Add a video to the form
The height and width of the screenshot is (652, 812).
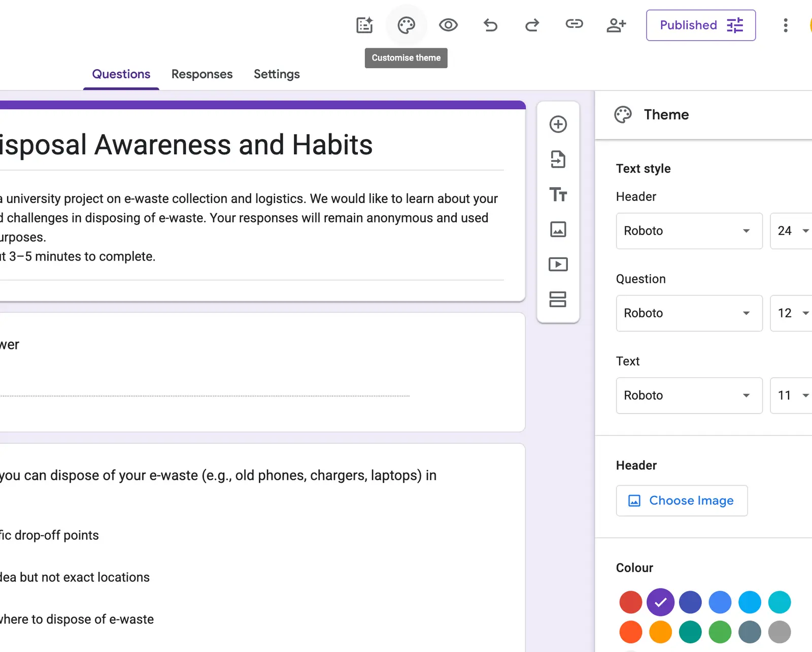pyautogui.click(x=558, y=265)
